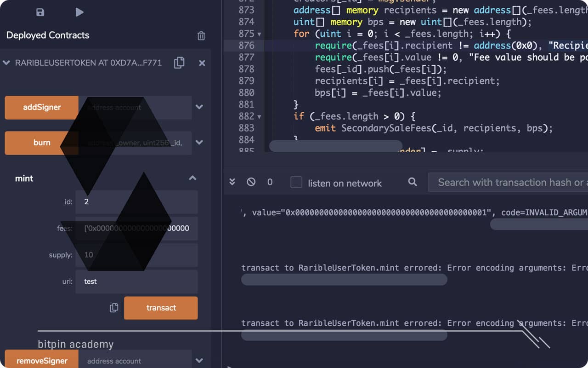The width and height of the screenshot is (588, 368).
Task: Click the scrollbar under the last mint error
Action: (344, 335)
